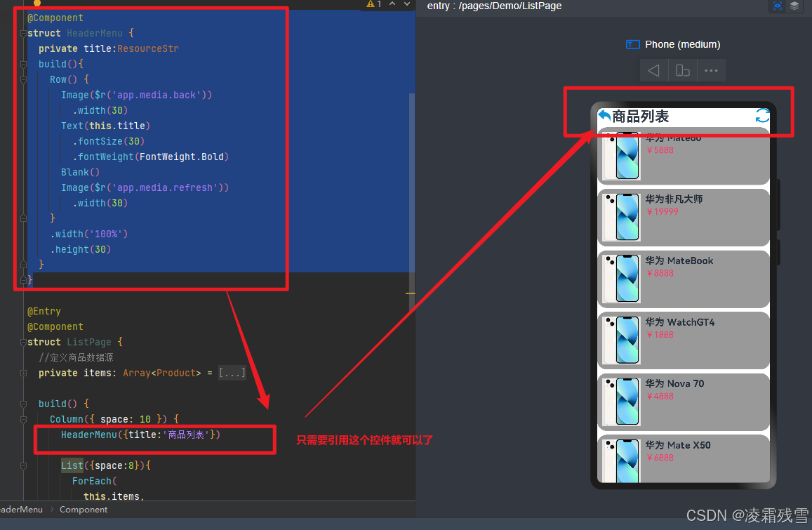Click the layers icon in previewer header
Viewport: 812px width, 530px height.
point(794,6)
